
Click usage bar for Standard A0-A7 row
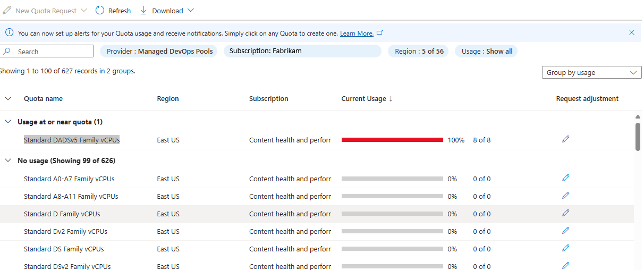(392, 179)
